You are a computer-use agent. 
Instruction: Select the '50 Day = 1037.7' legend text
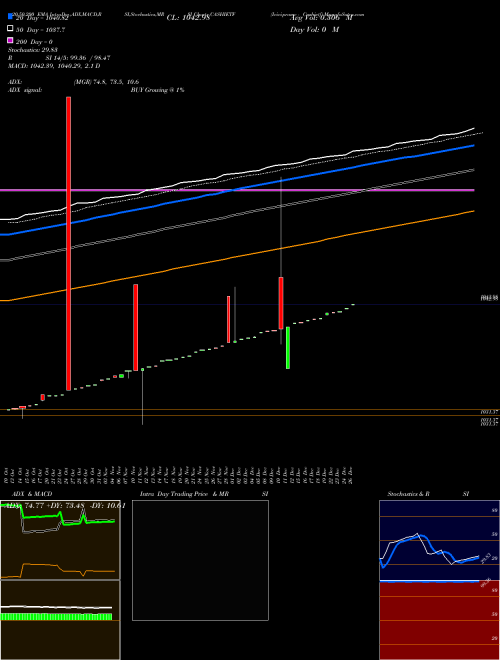click(x=40, y=30)
